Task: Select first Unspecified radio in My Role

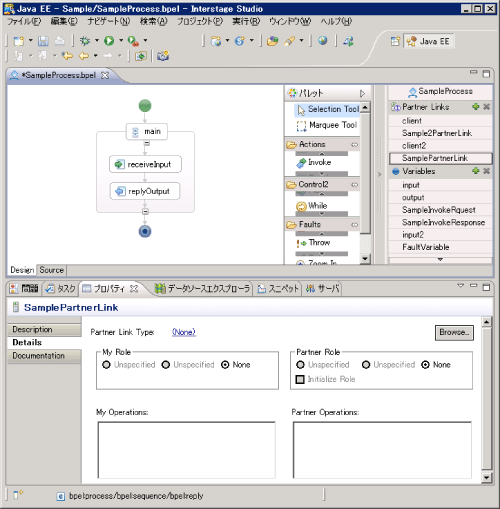Action: (106, 365)
